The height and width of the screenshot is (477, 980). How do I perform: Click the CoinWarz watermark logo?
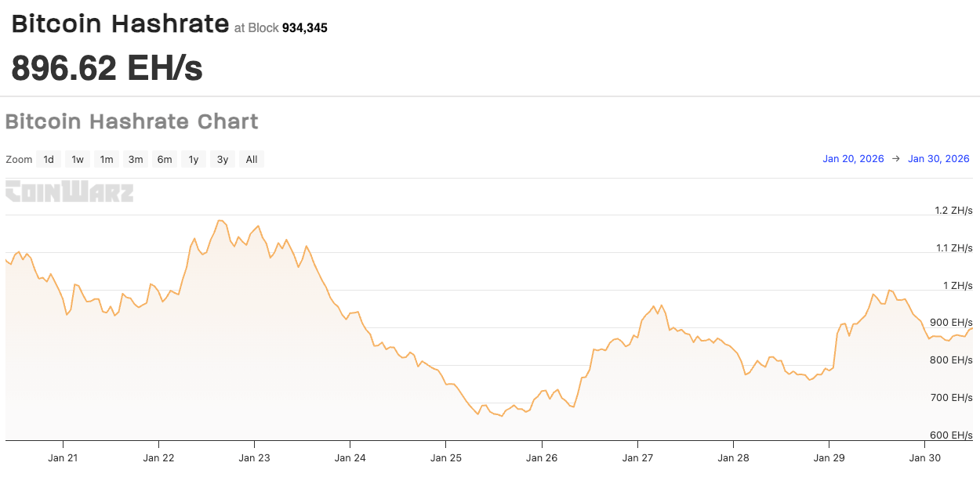coord(69,190)
